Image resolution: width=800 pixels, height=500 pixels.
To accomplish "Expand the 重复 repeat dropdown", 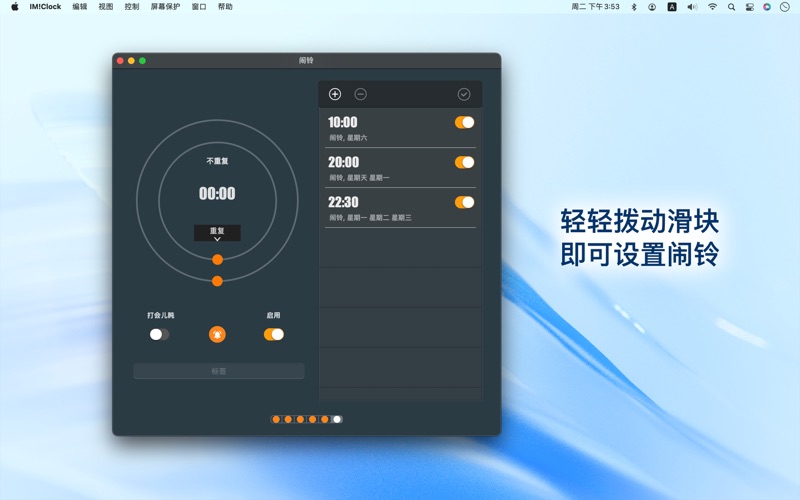I will (x=217, y=233).
